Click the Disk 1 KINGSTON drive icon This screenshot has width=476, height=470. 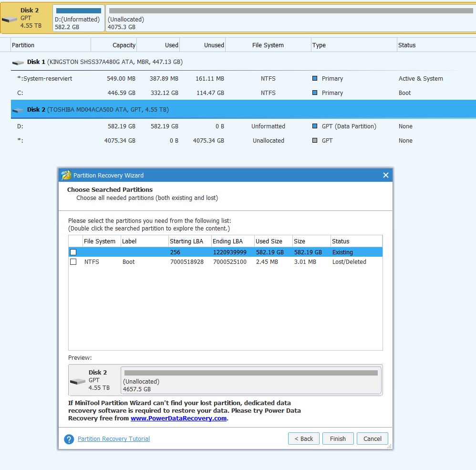18,63
